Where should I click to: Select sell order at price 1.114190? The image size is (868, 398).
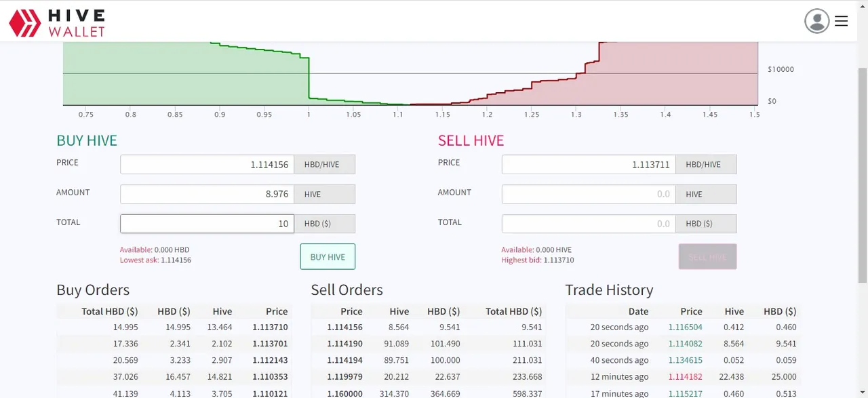point(428,344)
